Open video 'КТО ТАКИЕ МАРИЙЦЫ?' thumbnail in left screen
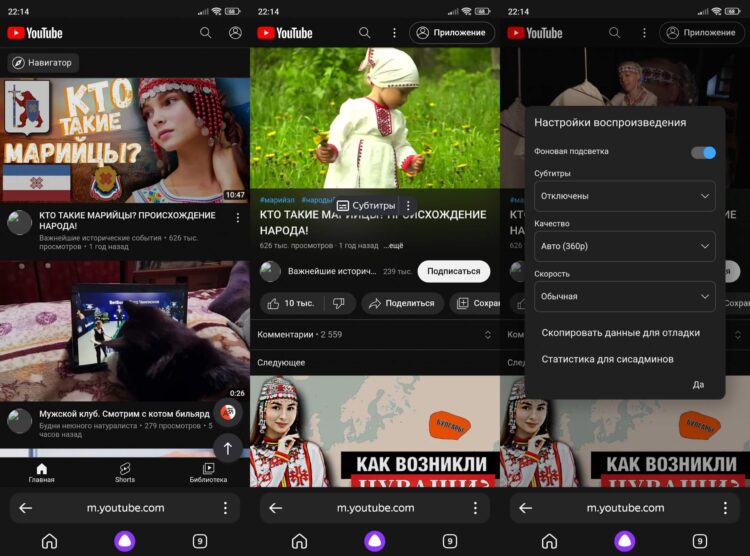Screen dimensions: 750x556 tap(125, 140)
